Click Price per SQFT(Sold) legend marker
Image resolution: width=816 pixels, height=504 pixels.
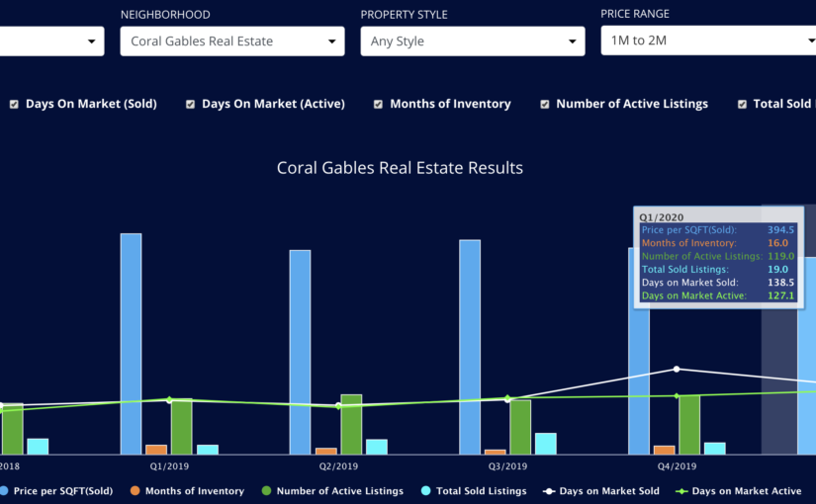pyautogui.click(x=4, y=491)
